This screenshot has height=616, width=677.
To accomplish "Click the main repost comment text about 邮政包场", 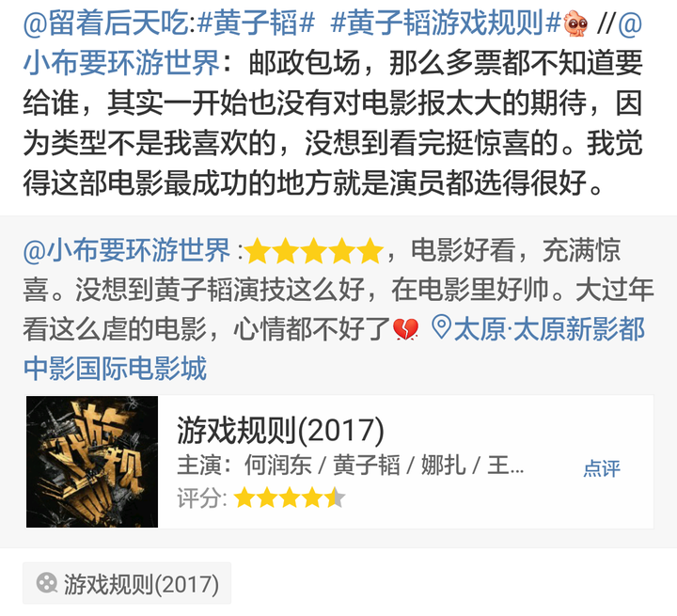I will 333,122.
